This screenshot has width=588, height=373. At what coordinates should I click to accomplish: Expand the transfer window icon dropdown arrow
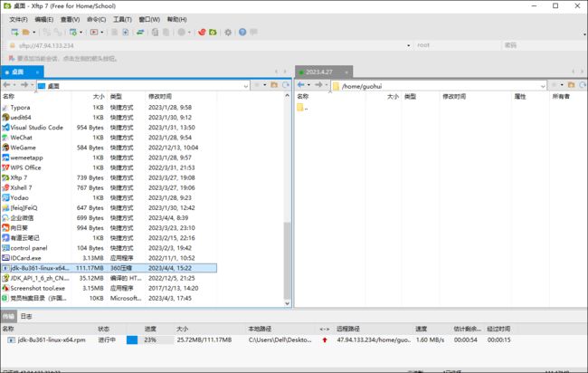click(x=81, y=33)
